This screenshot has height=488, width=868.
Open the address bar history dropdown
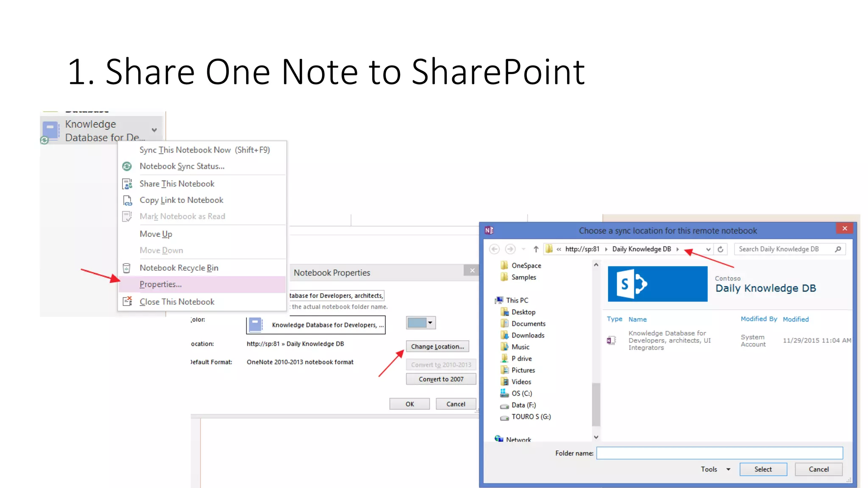point(708,250)
